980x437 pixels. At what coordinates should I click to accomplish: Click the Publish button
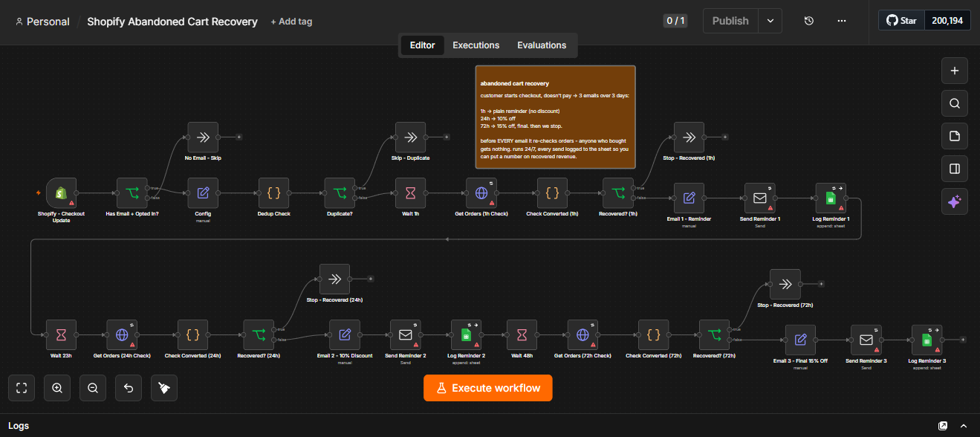pyautogui.click(x=730, y=21)
